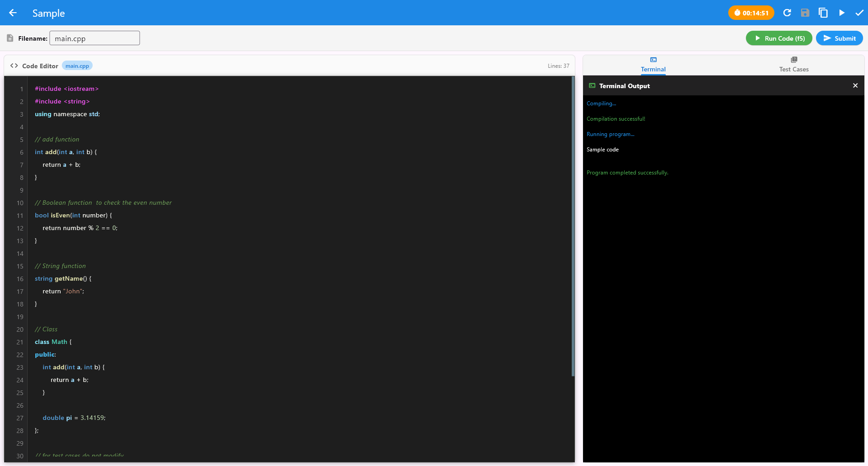Switch to the Test Cases tab

(x=793, y=65)
